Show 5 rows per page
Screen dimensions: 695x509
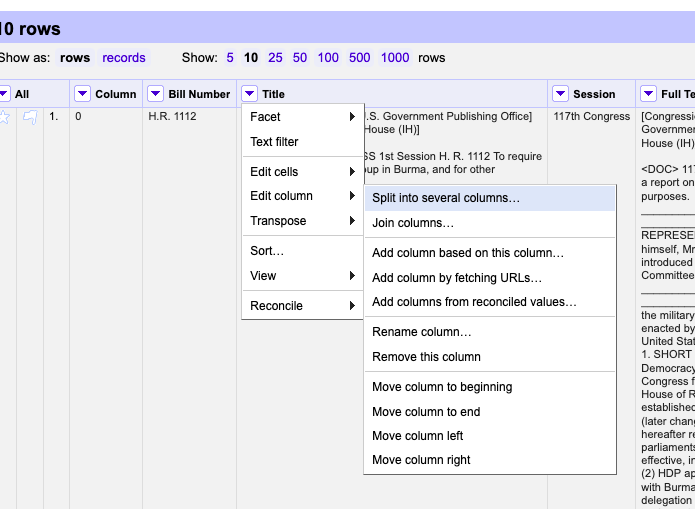coord(230,58)
